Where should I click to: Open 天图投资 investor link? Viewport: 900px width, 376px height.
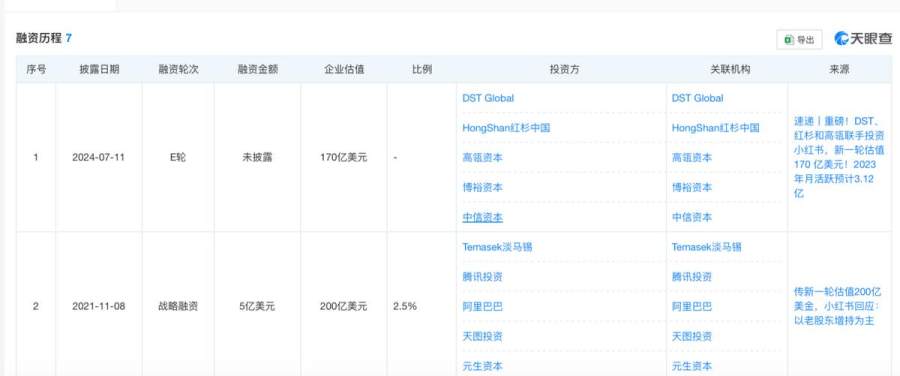482,336
